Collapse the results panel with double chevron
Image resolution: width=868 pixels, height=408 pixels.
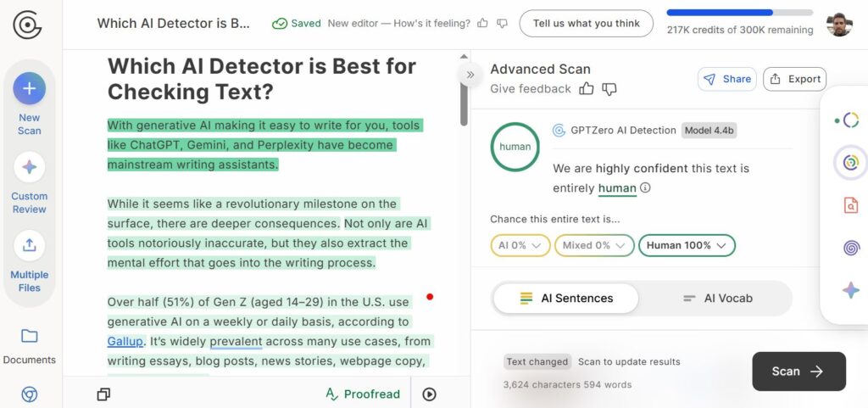point(470,75)
